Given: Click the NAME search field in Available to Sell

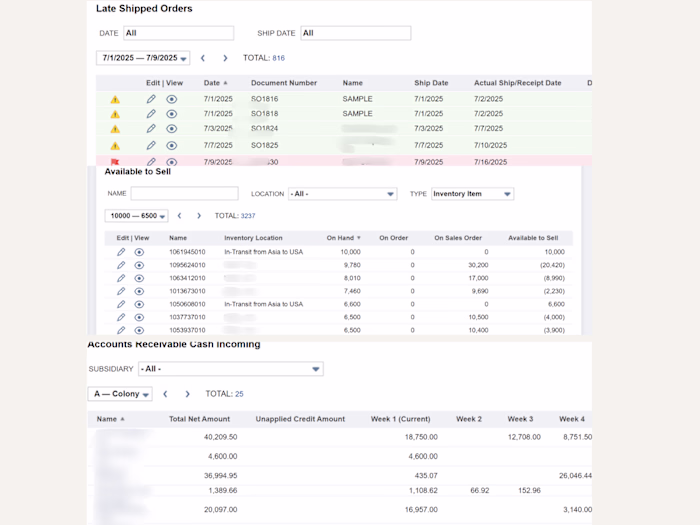Looking at the screenshot, I should pyautogui.click(x=184, y=193).
